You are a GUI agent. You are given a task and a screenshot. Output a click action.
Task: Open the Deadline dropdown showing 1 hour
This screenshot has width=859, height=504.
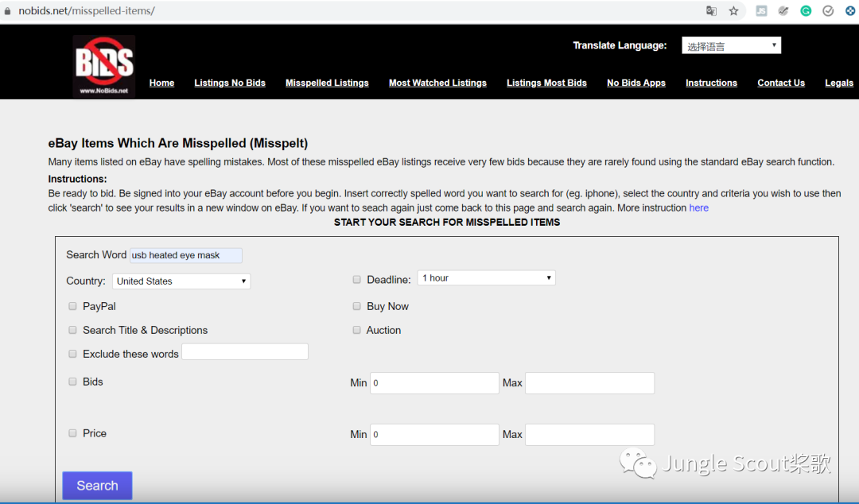(487, 277)
